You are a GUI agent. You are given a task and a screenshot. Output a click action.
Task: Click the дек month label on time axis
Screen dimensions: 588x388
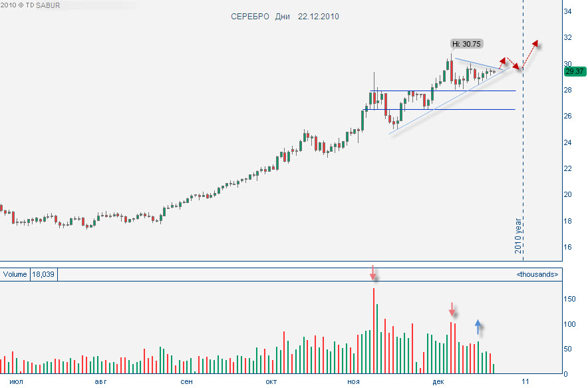click(x=438, y=381)
